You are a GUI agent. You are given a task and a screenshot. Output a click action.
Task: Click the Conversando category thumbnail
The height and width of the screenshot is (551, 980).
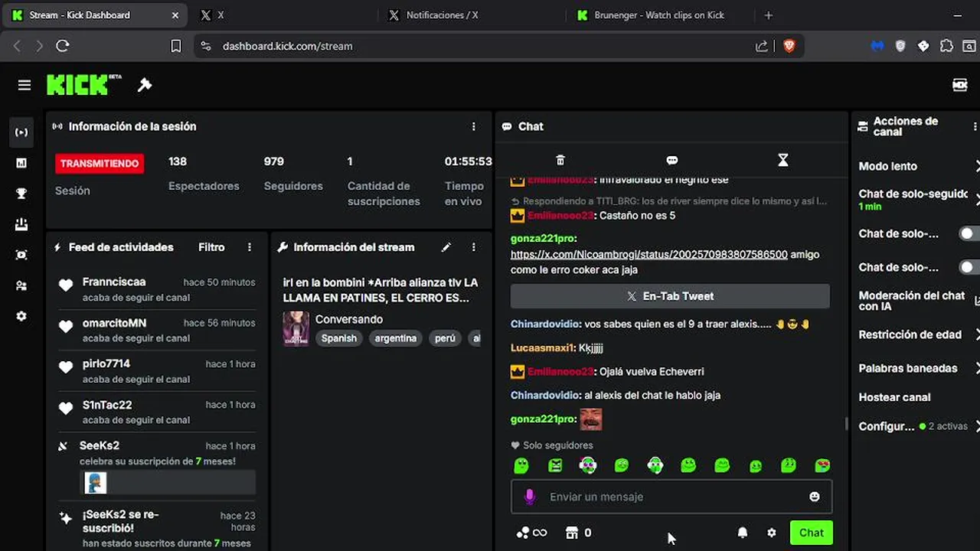(x=296, y=328)
